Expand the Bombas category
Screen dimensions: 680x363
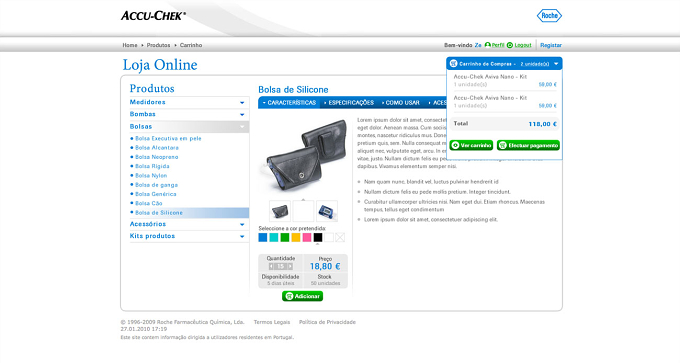189,114
